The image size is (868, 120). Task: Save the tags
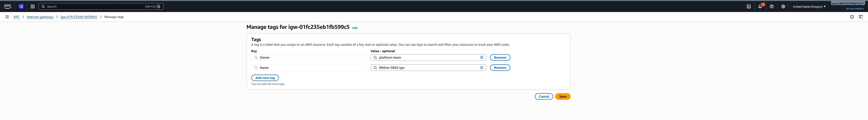(x=563, y=96)
